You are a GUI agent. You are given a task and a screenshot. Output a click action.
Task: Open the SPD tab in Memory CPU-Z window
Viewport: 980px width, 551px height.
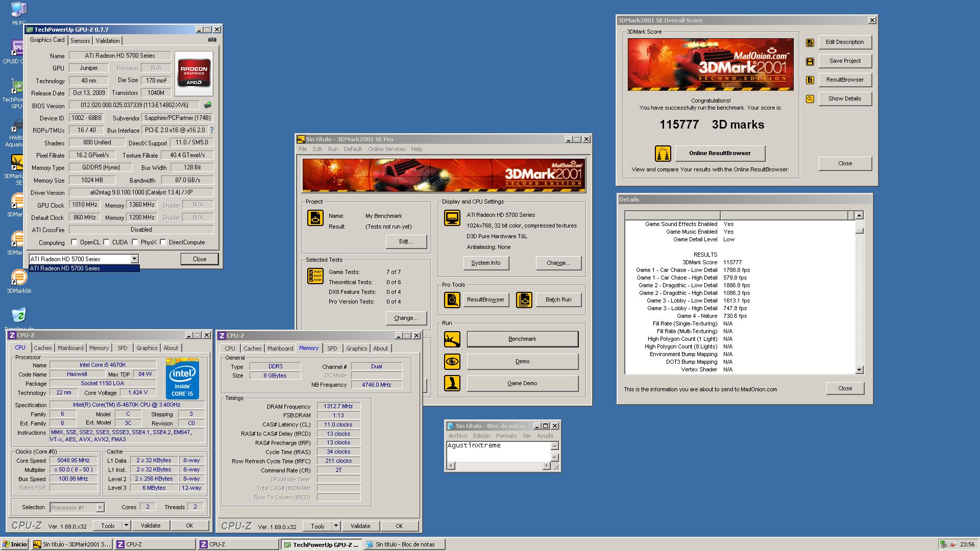(x=332, y=348)
